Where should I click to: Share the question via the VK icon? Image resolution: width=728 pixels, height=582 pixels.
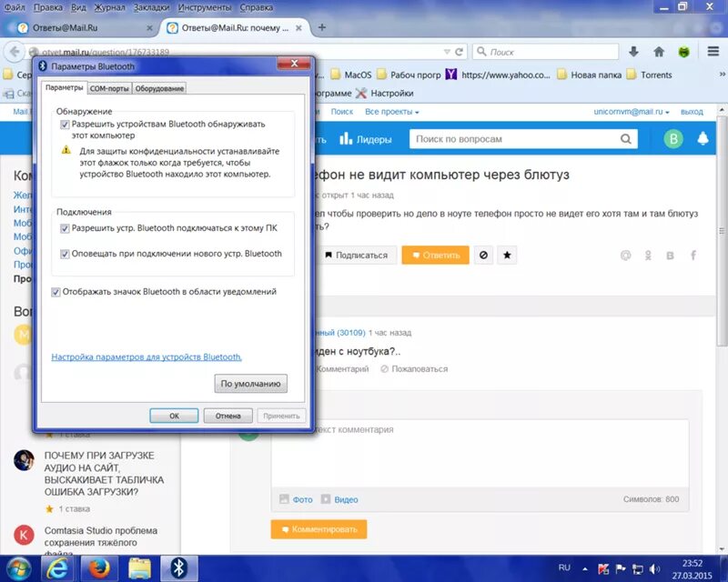point(670,256)
